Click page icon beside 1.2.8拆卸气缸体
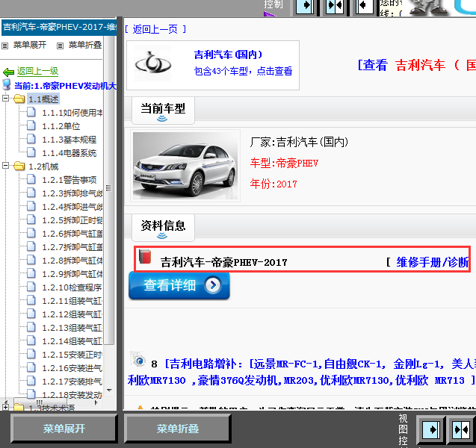The width and height of the screenshot is (476, 448). [x=31, y=260]
